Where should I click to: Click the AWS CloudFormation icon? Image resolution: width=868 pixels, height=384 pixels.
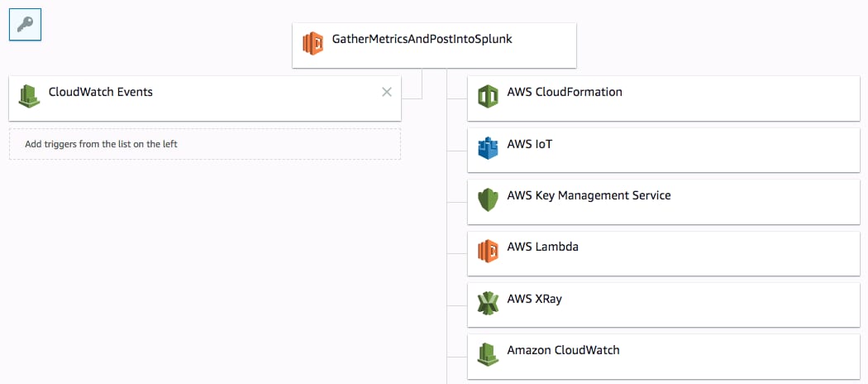click(488, 97)
